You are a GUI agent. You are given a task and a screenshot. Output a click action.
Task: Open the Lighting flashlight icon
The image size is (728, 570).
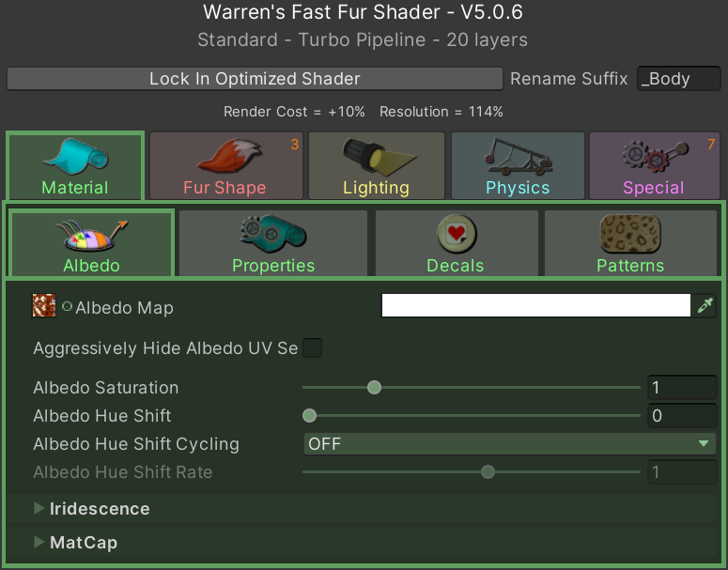pos(375,156)
